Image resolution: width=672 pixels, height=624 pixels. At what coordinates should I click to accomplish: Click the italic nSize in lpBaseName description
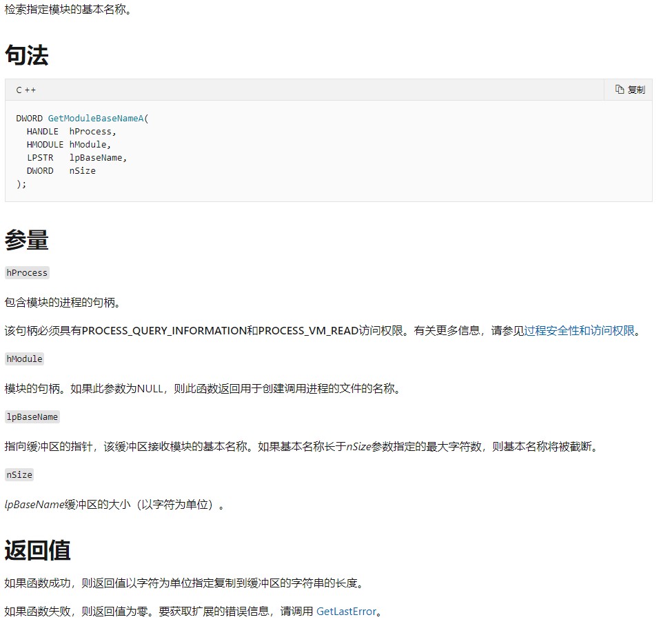coord(358,446)
